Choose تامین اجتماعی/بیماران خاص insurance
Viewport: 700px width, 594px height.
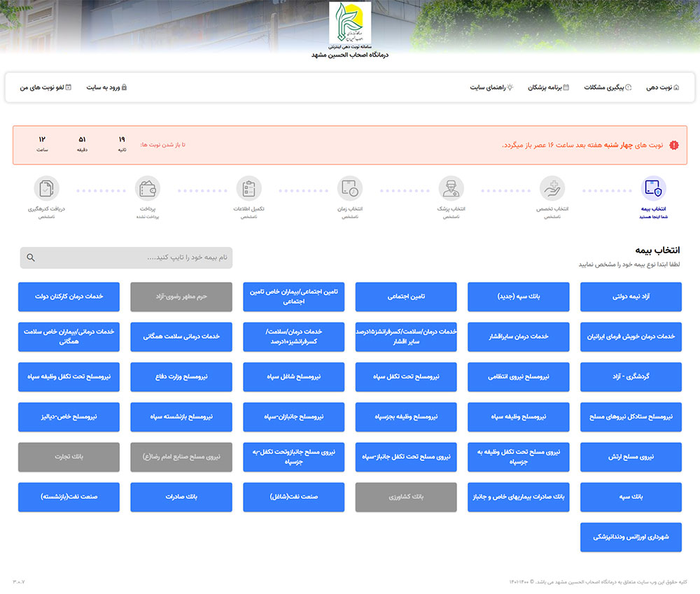[294, 297]
